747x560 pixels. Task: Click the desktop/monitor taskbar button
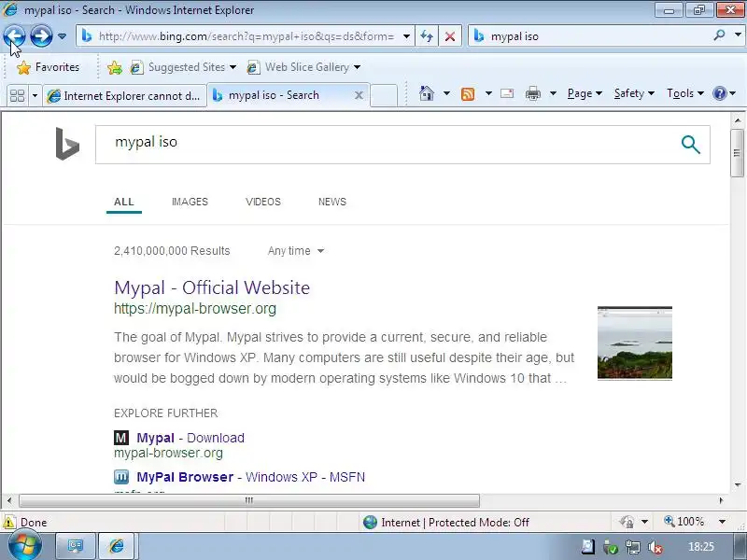(x=76, y=546)
